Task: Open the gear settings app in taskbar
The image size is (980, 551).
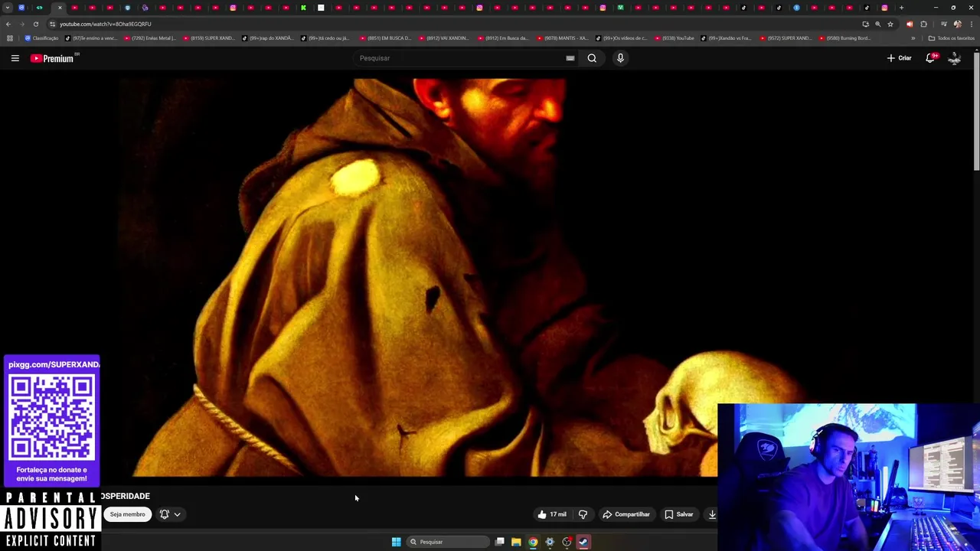Action: [550, 542]
